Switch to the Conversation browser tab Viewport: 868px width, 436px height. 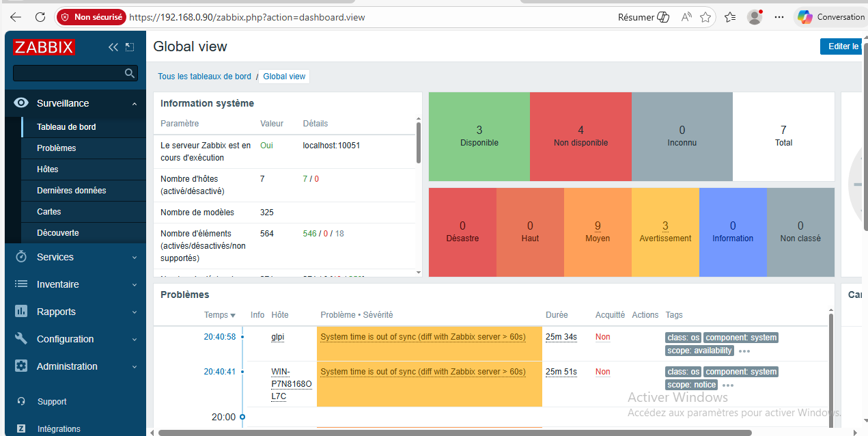point(830,16)
